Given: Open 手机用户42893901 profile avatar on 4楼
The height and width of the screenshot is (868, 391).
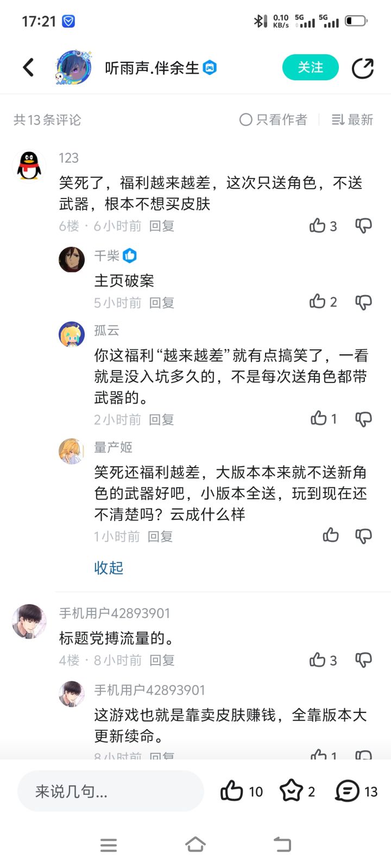Looking at the screenshot, I should click(29, 622).
